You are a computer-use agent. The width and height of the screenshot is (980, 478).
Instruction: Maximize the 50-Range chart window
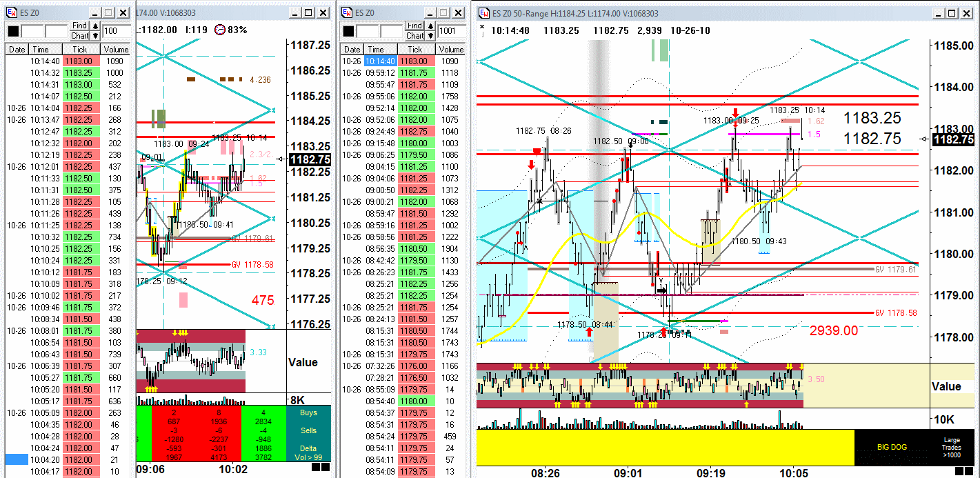click(949, 13)
